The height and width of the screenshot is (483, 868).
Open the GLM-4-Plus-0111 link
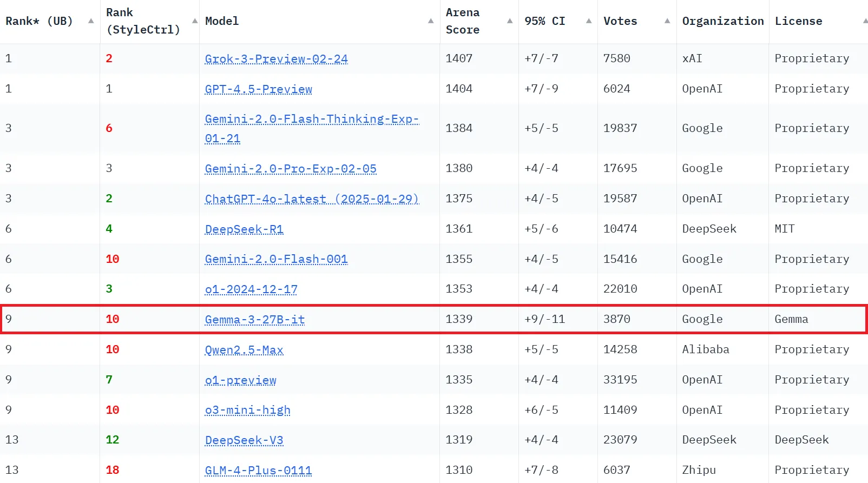(258, 470)
